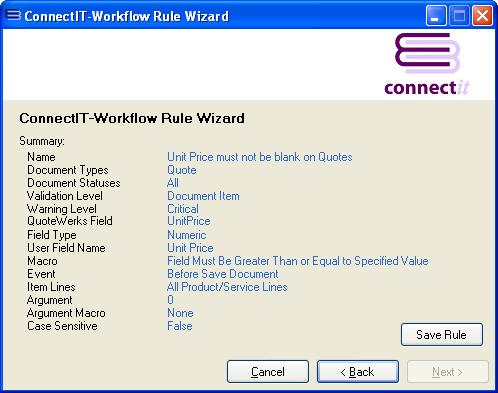Click the 'Field Type' label

click(x=52, y=235)
